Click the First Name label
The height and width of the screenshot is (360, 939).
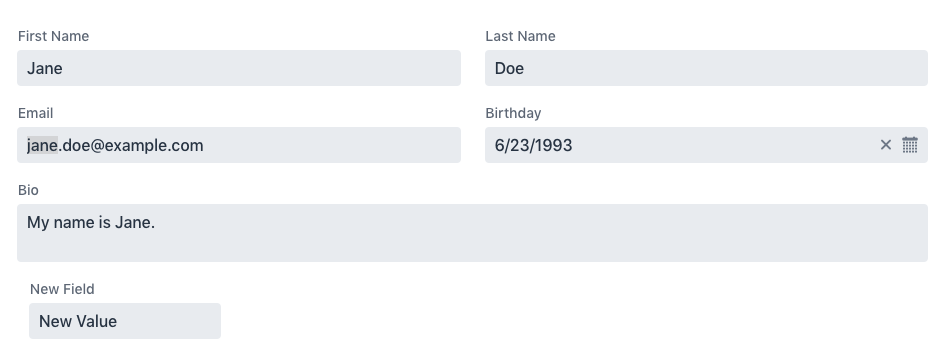tap(53, 37)
